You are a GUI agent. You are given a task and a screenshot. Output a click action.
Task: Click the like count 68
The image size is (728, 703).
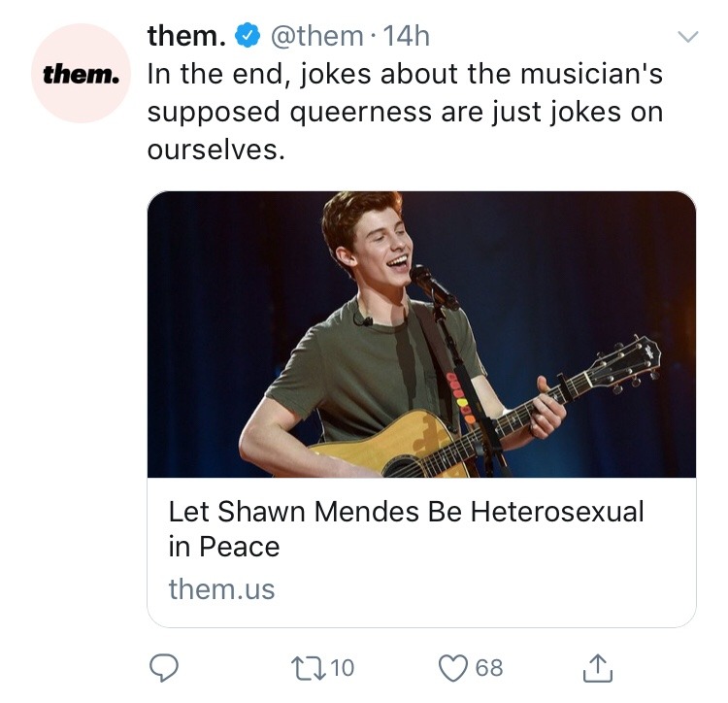click(489, 667)
